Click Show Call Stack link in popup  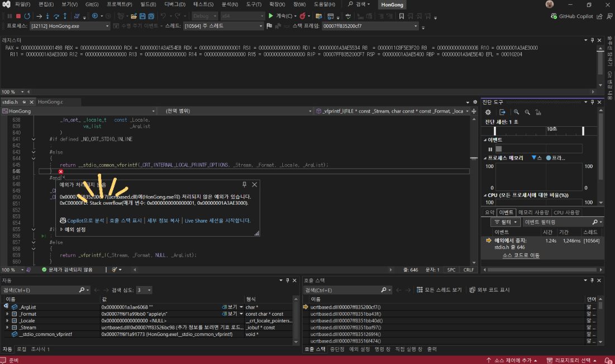(x=126, y=221)
